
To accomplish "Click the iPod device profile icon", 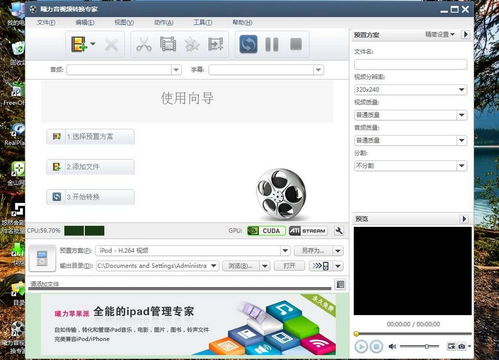I will [x=42, y=258].
